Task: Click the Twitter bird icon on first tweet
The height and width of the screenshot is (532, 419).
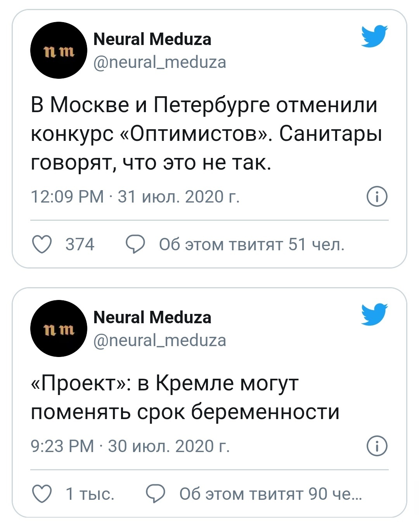Action: coord(374,36)
